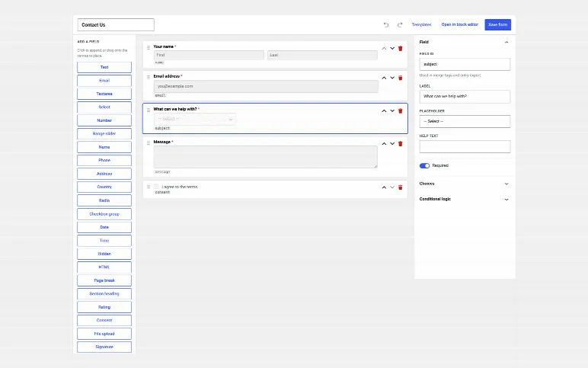Delete the Email address field

(x=401, y=78)
